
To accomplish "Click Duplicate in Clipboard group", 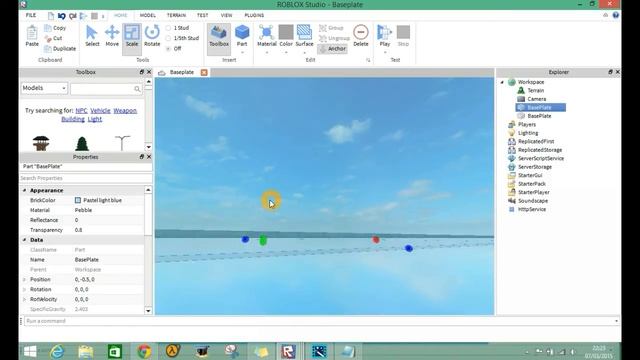I will [60, 49].
